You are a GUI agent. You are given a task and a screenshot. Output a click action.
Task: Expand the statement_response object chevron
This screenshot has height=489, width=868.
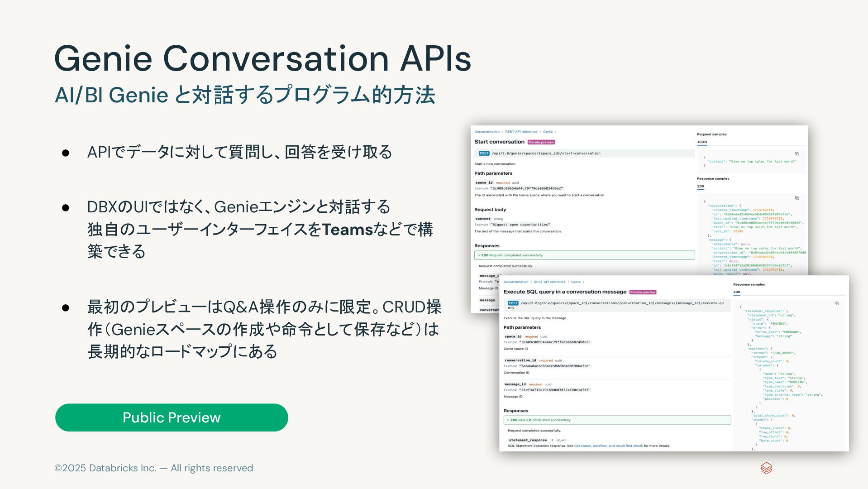click(x=552, y=440)
